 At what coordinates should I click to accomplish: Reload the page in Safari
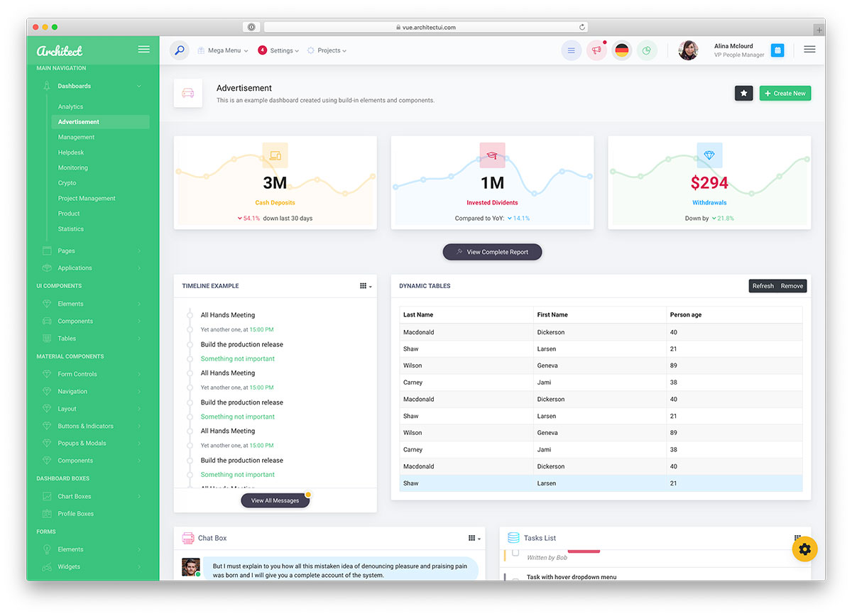(582, 27)
